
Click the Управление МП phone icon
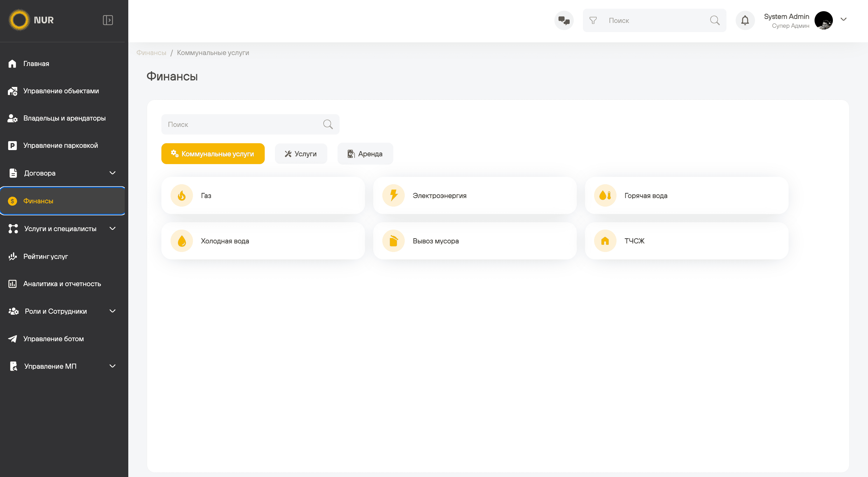13,366
